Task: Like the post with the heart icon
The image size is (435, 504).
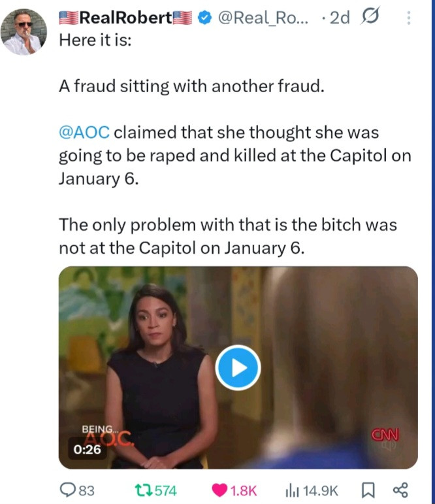Action: pos(220,490)
